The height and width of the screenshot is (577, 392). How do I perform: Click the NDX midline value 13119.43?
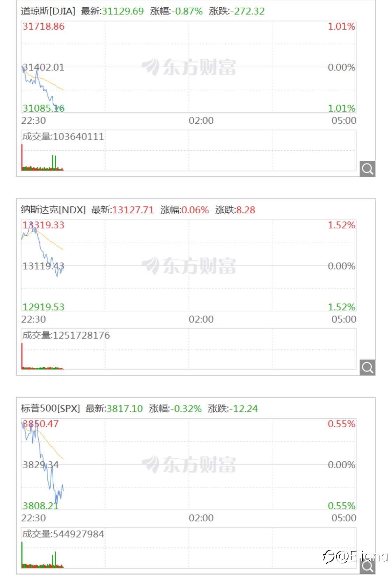pyautogui.click(x=44, y=266)
